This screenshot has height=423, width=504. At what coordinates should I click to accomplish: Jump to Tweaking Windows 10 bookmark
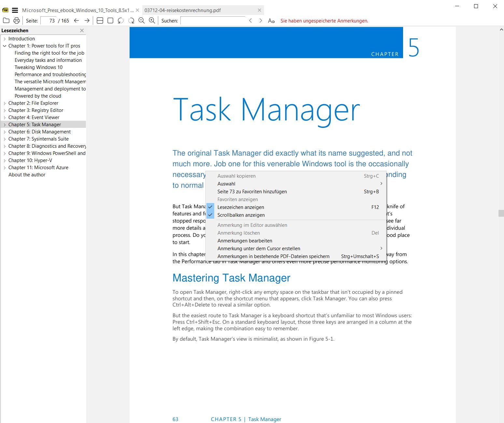click(x=38, y=67)
